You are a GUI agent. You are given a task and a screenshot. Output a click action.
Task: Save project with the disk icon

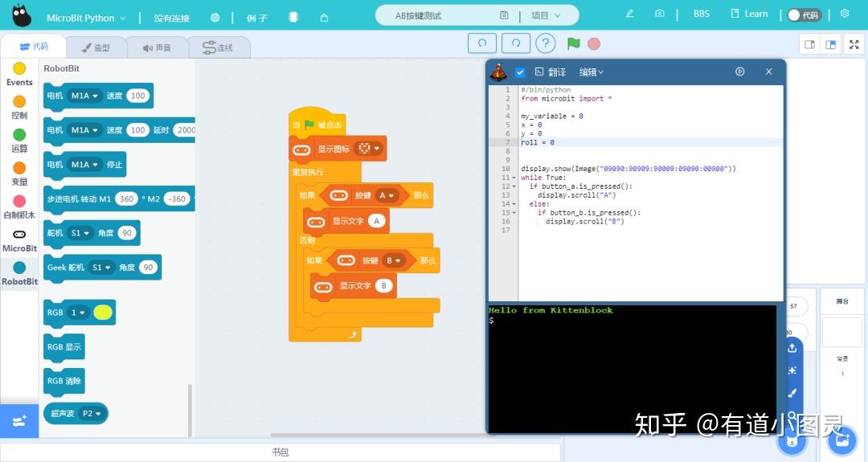pyautogui.click(x=504, y=15)
